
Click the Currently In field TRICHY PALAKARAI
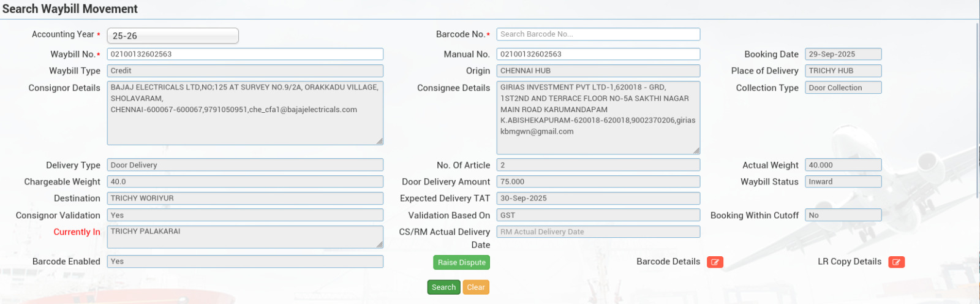point(245,237)
